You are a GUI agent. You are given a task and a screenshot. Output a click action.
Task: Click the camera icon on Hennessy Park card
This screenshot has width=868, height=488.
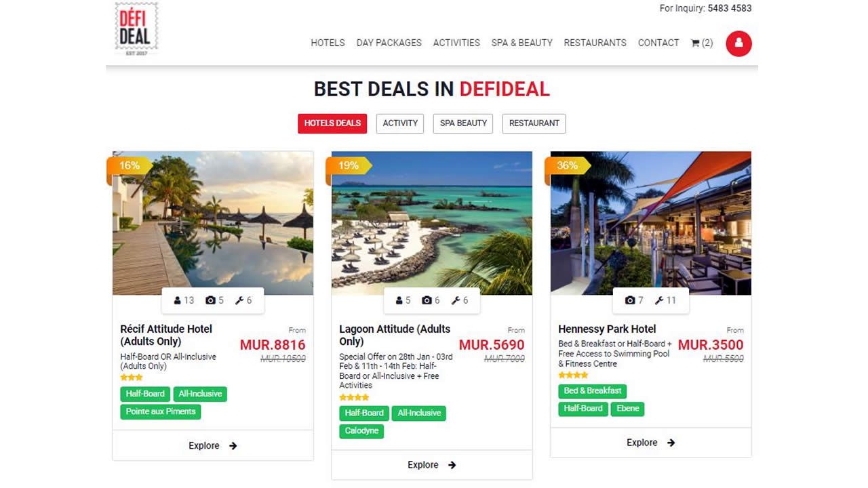[630, 300]
